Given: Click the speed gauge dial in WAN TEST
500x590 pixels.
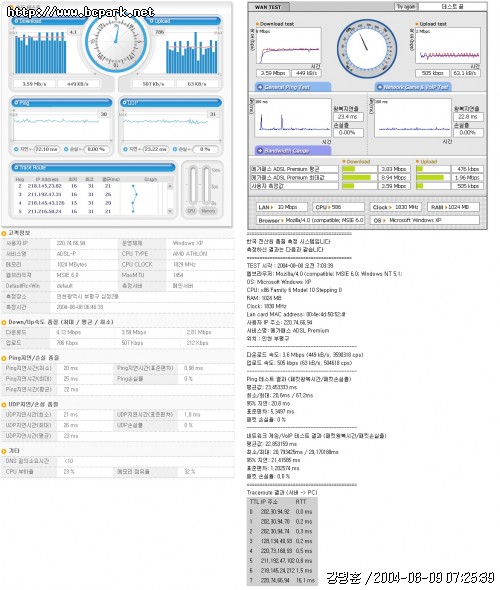Looking at the screenshot, I should pyautogui.click(x=367, y=49).
